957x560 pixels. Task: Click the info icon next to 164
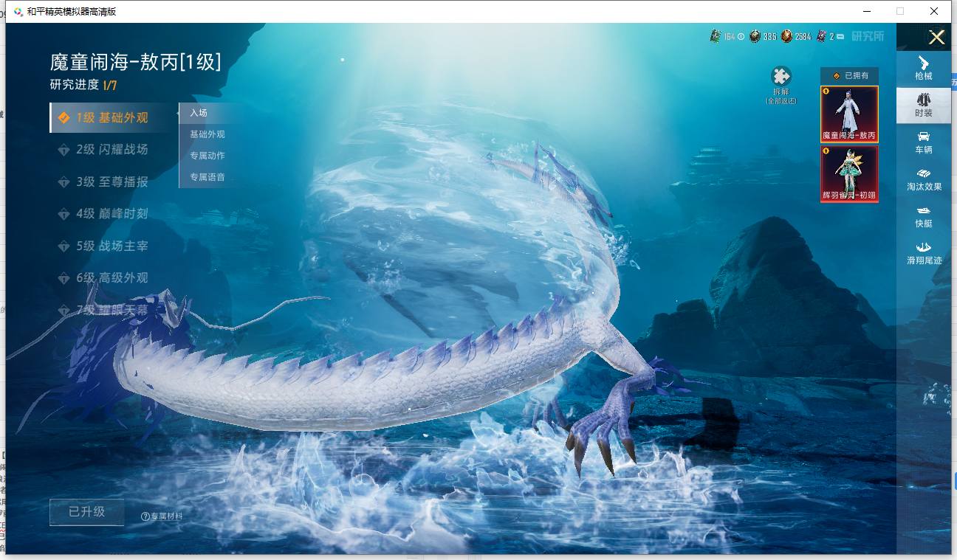(x=741, y=36)
